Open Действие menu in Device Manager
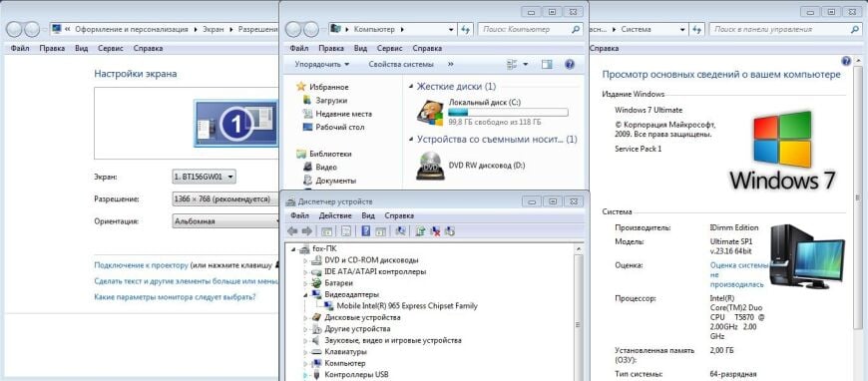 (335, 215)
